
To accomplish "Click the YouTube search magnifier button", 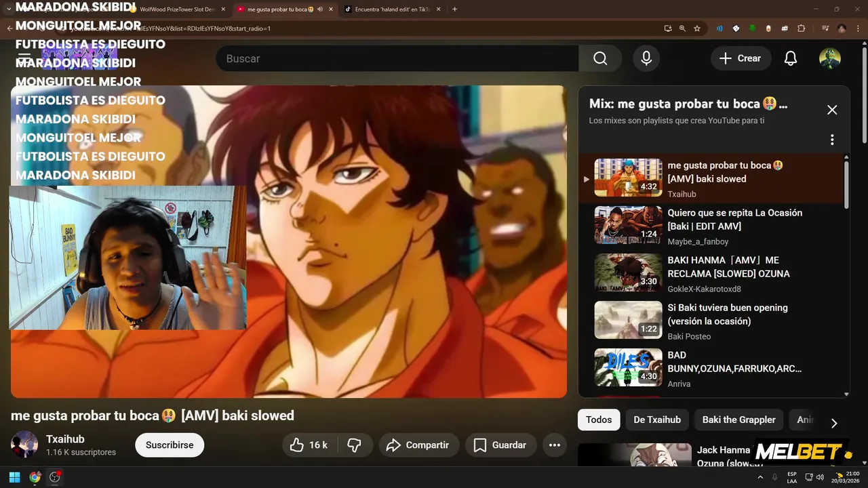I will [600, 58].
